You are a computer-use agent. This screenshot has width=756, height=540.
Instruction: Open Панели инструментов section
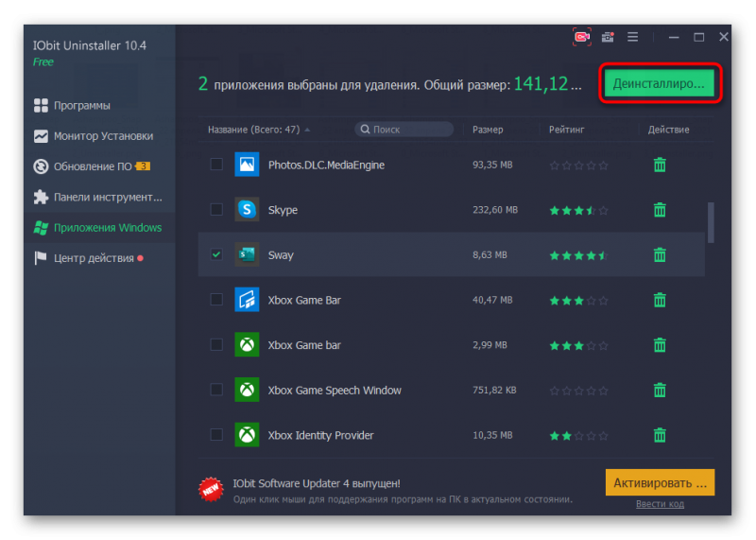(x=99, y=197)
